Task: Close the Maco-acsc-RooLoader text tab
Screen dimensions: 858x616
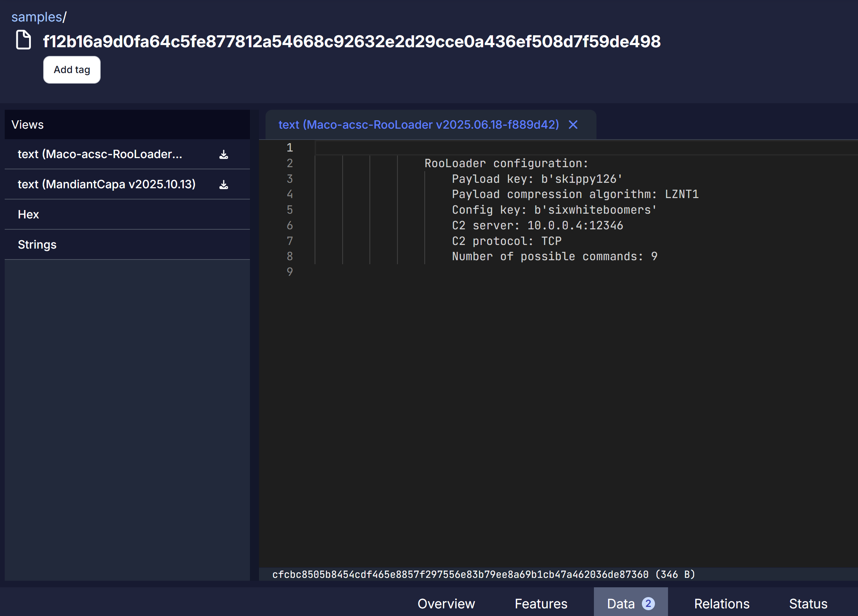Action: [x=572, y=125]
